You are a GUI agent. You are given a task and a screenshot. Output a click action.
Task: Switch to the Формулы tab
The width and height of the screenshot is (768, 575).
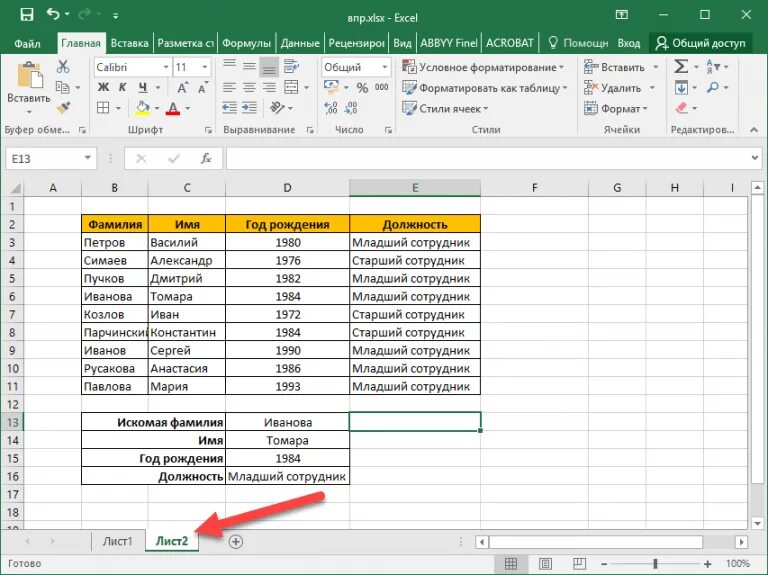pyautogui.click(x=246, y=43)
